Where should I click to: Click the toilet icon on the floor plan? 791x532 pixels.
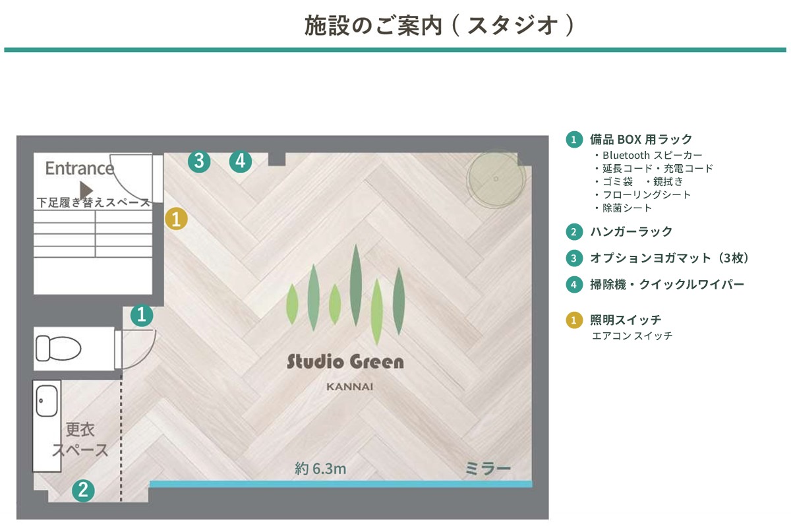(x=58, y=347)
